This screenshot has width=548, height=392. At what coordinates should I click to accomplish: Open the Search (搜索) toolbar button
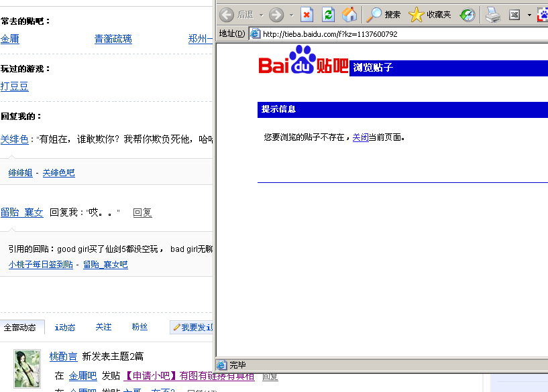pyautogui.click(x=383, y=15)
